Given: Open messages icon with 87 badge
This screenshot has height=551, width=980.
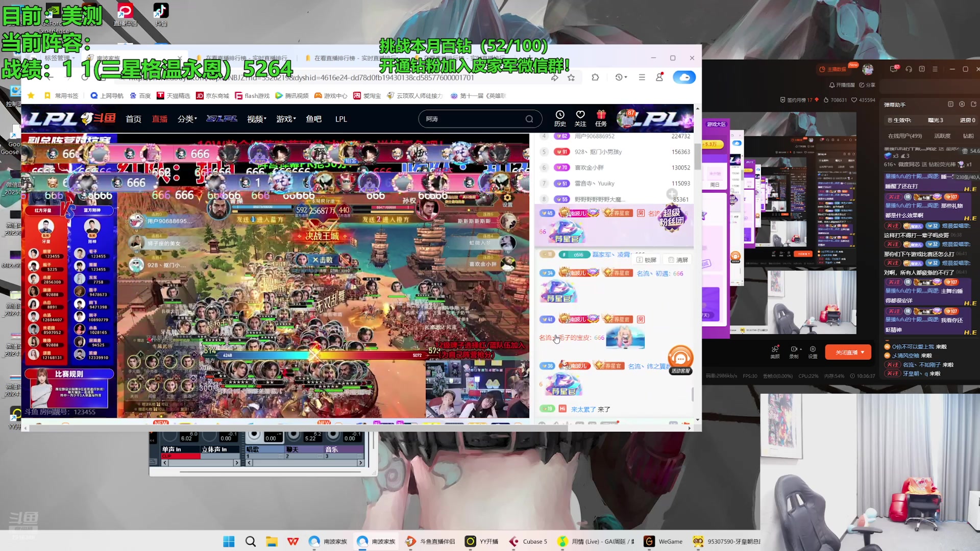Looking at the screenshot, I should pyautogui.click(x=894, y=69).
